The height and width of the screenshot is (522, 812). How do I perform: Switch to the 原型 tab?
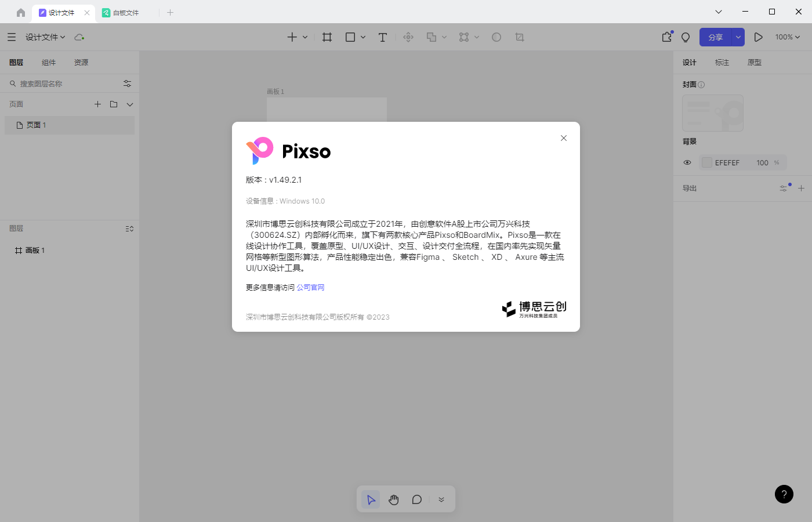click(755, 63)
